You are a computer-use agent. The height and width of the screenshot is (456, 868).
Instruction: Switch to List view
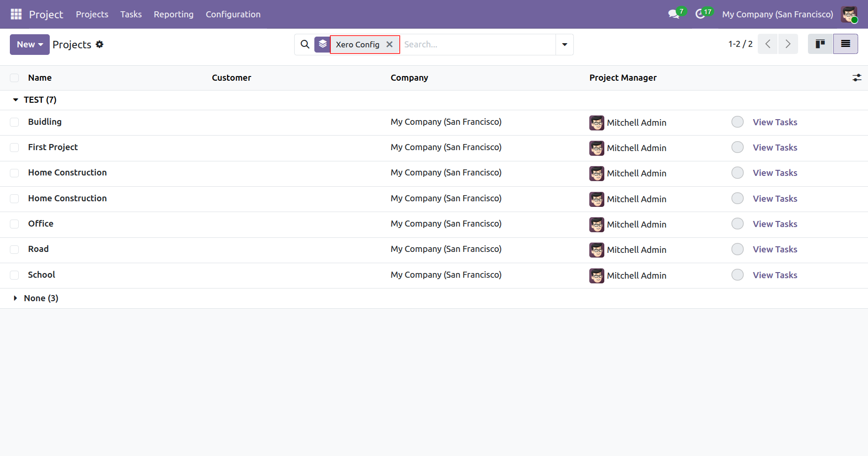pyautogui.click(x=845, y=44)
